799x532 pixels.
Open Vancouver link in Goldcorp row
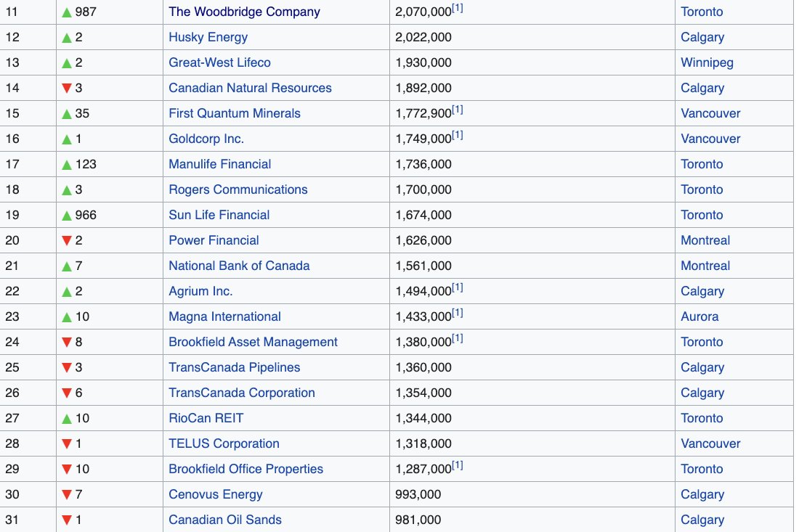pyautogui.click(x=710, y=139)
